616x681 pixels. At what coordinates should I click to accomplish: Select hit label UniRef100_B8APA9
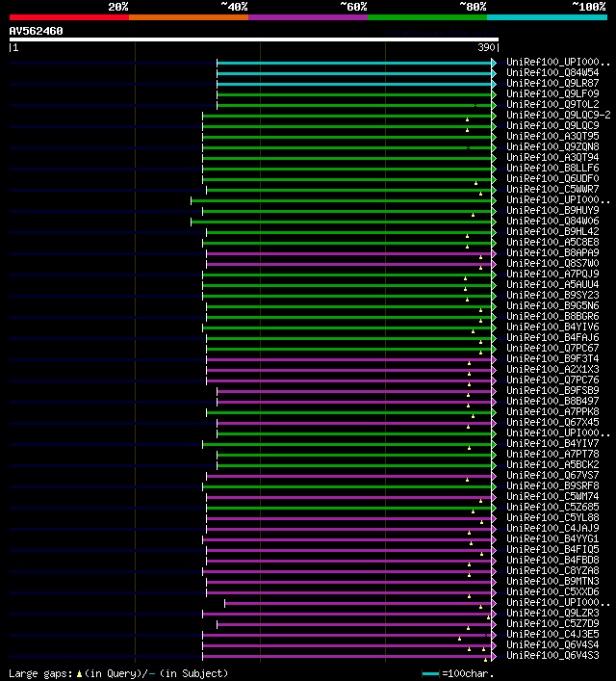[552, 252]
